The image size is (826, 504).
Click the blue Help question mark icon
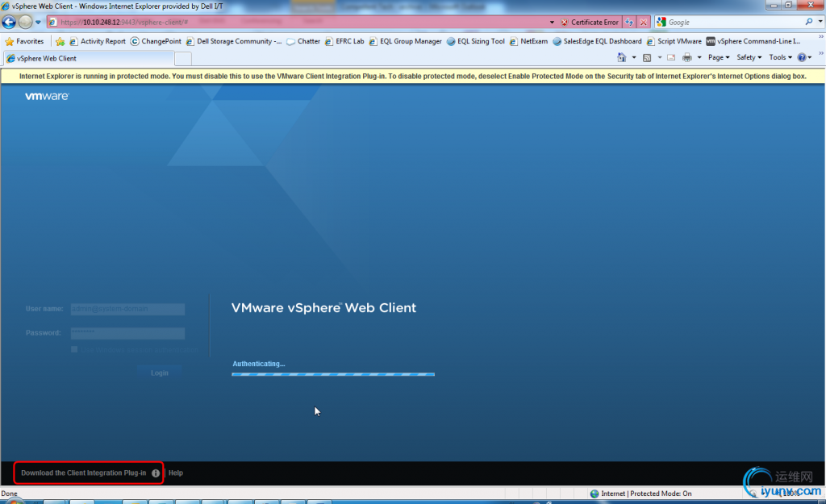click(x=802, y=57)
